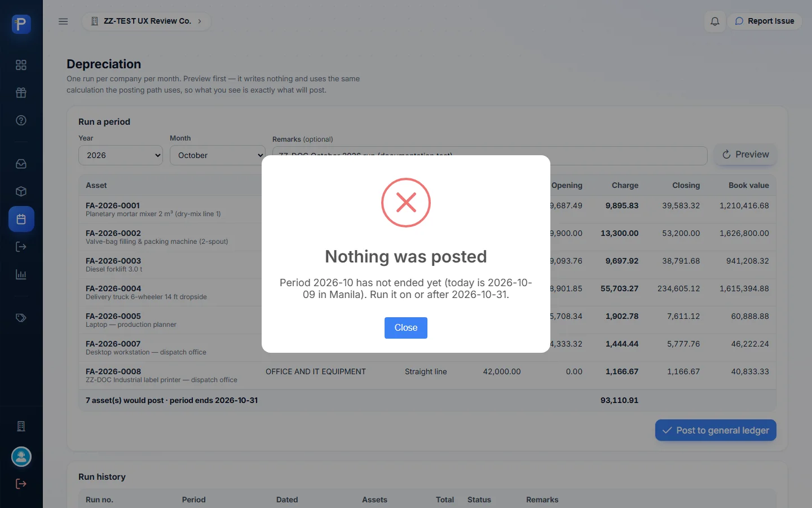
Task: Click the Report Issue button
Action: [765, 21]
